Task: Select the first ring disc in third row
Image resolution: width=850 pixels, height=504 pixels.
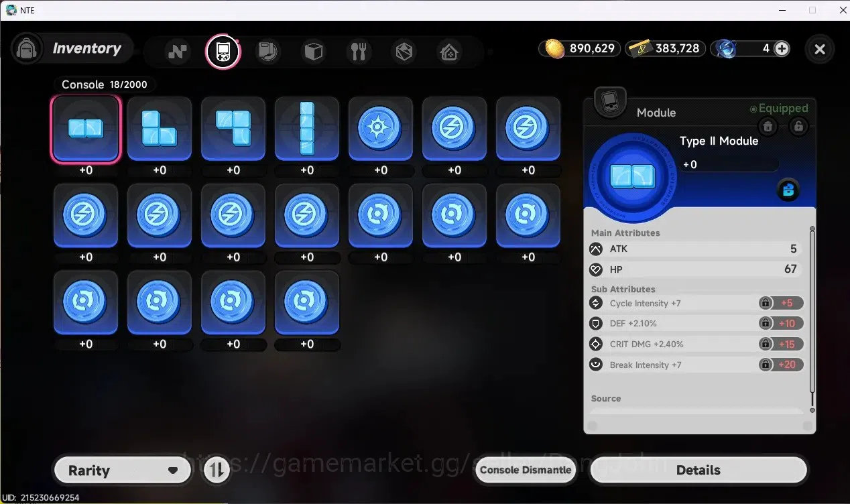Action: [x=86, y=302]
